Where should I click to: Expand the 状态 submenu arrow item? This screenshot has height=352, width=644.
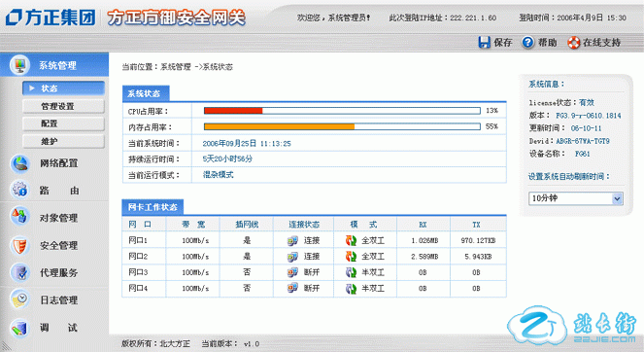[64, 88]
